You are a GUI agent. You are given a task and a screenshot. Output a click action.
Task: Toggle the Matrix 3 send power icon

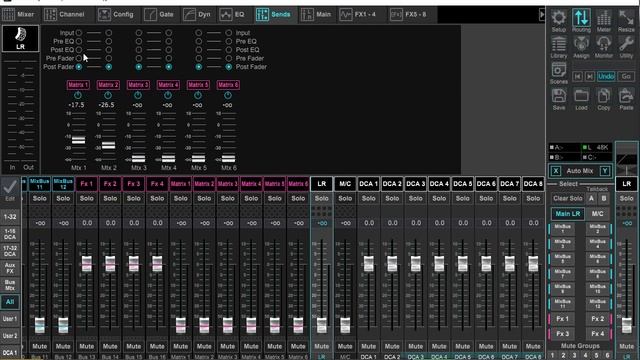tap(138, 95)
